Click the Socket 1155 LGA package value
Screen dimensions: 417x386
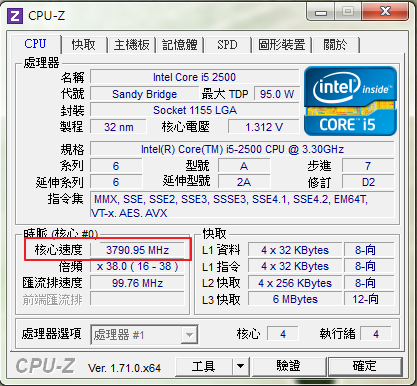point(195,110)
